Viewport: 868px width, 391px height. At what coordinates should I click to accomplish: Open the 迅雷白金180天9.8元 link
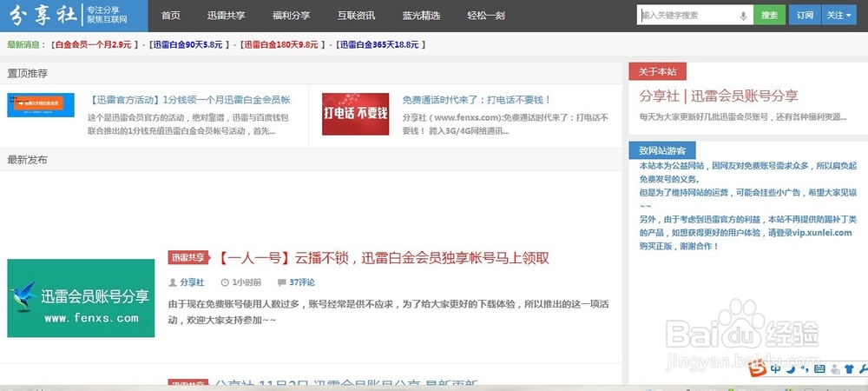(281, 45)
